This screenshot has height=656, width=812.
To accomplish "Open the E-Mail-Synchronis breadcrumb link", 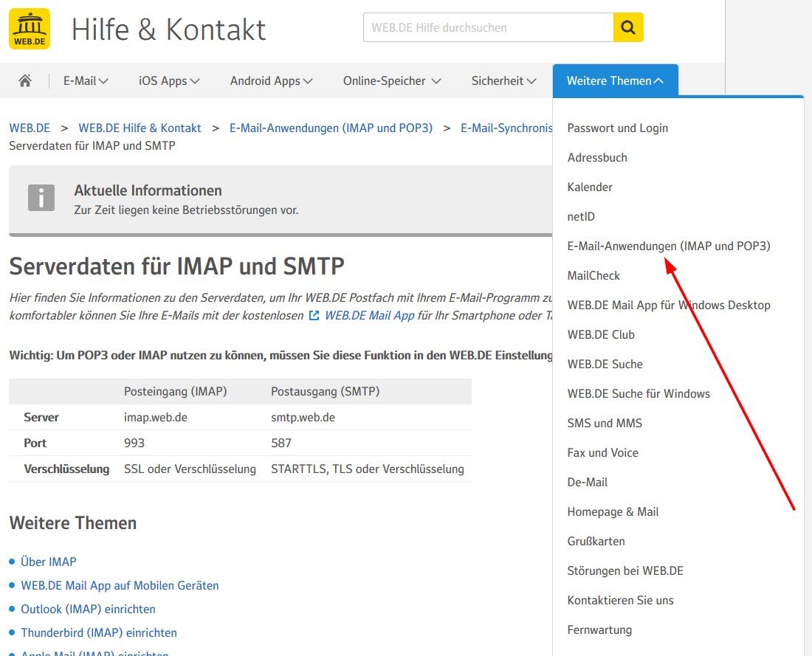I will (506, 128).
